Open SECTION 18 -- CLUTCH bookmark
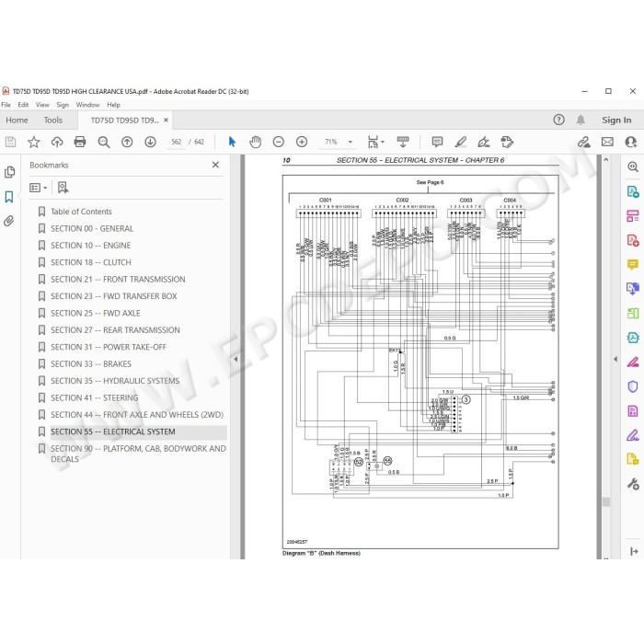 (x=91, y=262)
